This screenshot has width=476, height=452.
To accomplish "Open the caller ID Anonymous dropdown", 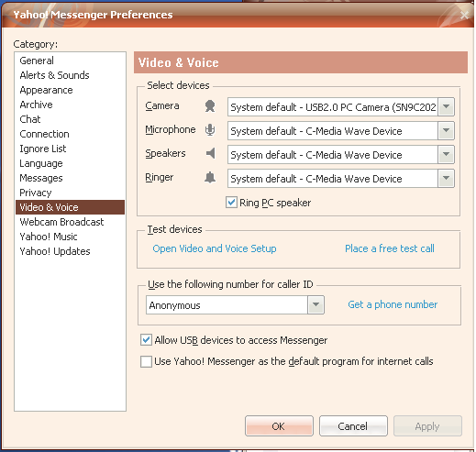I will point(315,304).
